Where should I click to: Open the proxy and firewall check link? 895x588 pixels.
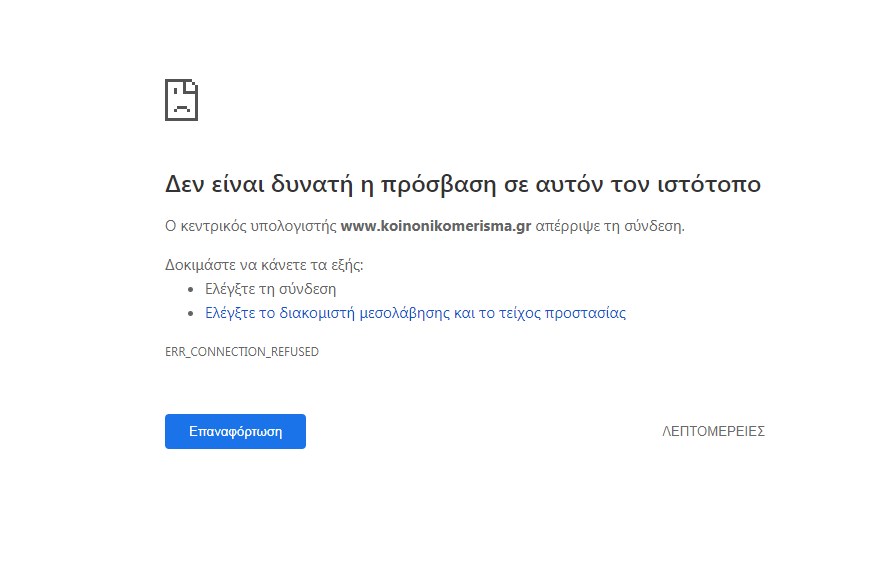click(x=416, y=313)
